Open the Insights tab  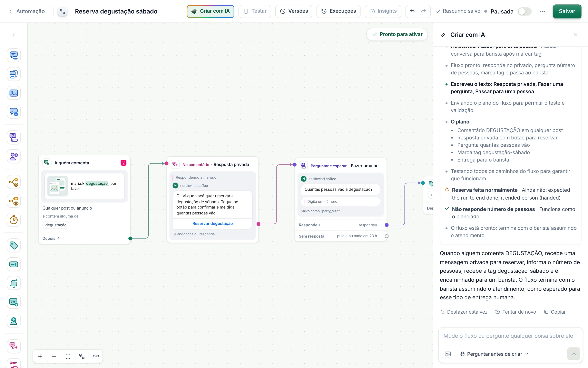coord(383,11)
